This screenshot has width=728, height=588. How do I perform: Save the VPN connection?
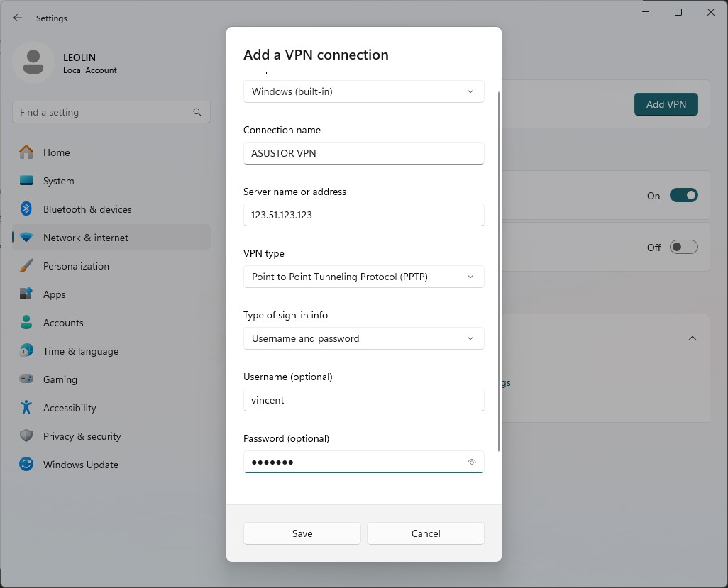[x=302, y=533]
